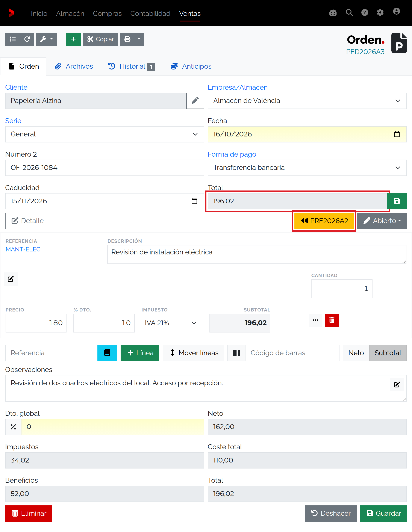Open product catalog book icon

point(107,353)
